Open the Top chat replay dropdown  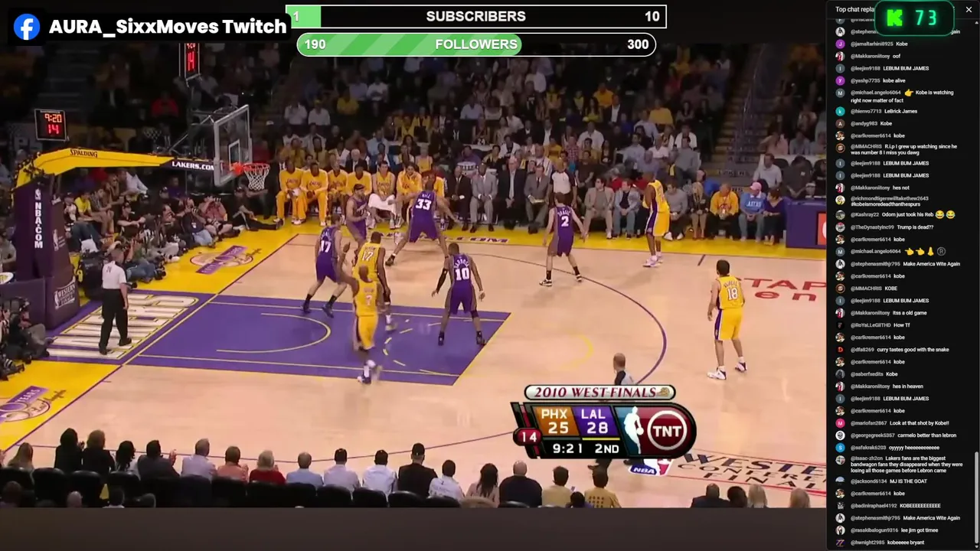(854, 10)
